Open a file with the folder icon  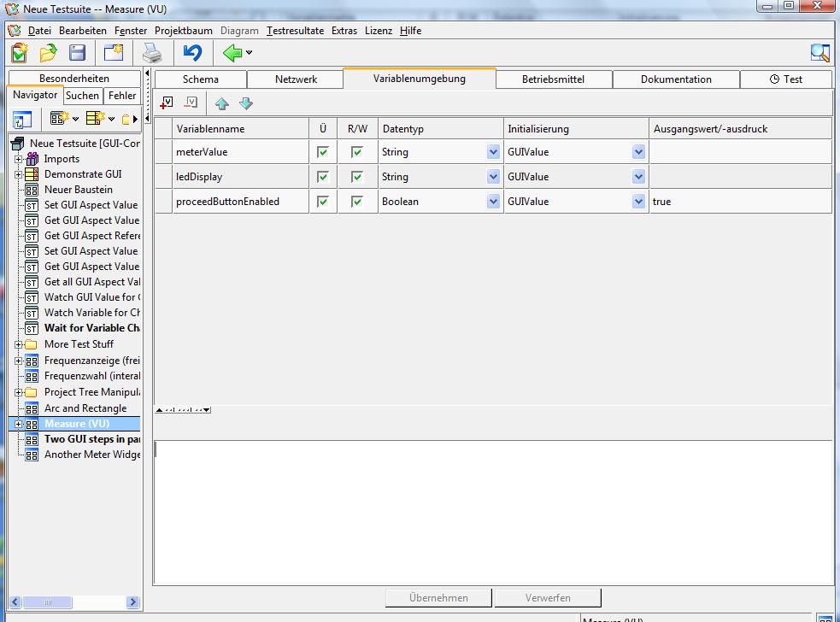click(48, 53)
